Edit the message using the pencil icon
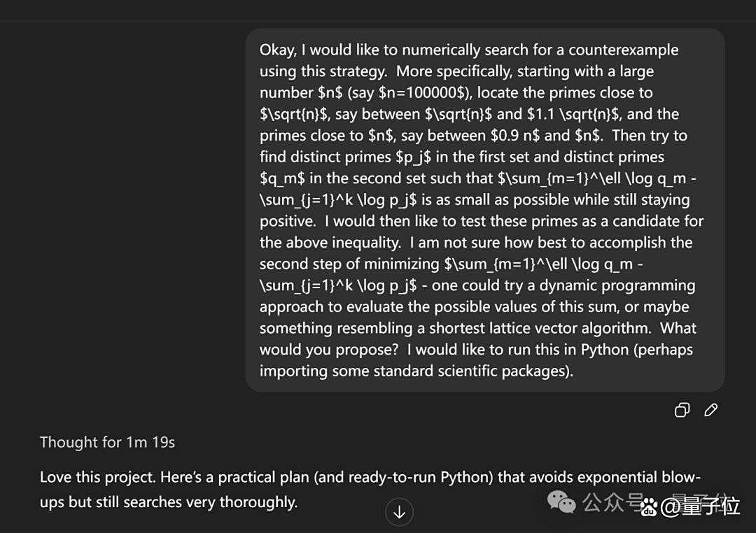Image resolution: width=756 pixels, height=533 pixels. coord(710,410)
